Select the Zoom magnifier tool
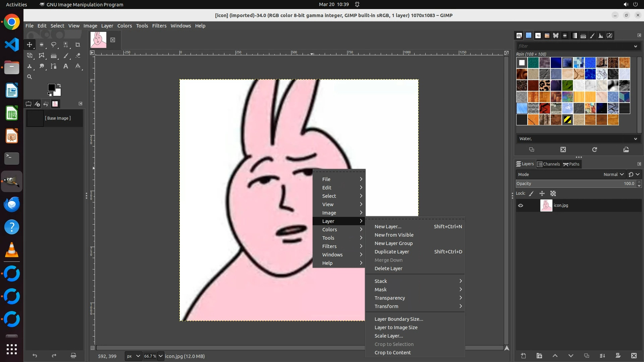The image size is (644, 362). pyautogui.click(x=30, y=77)
